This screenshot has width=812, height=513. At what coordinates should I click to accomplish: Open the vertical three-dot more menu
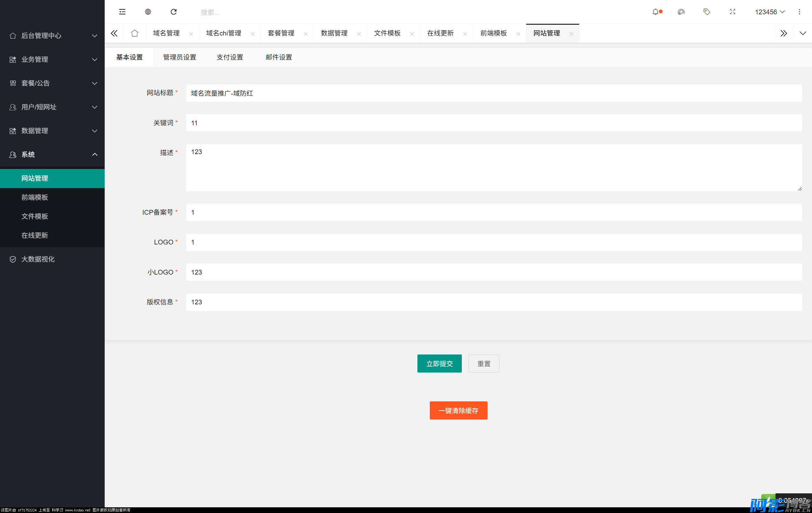tap(799, 12)
